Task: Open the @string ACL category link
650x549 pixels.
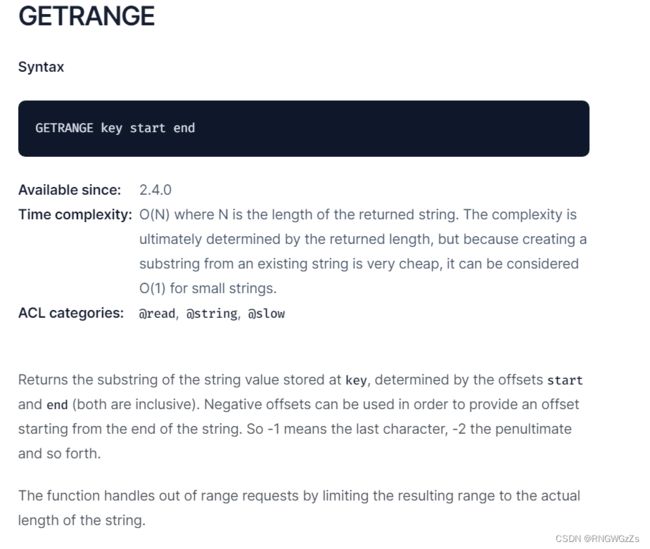Action: coord(211,313)
